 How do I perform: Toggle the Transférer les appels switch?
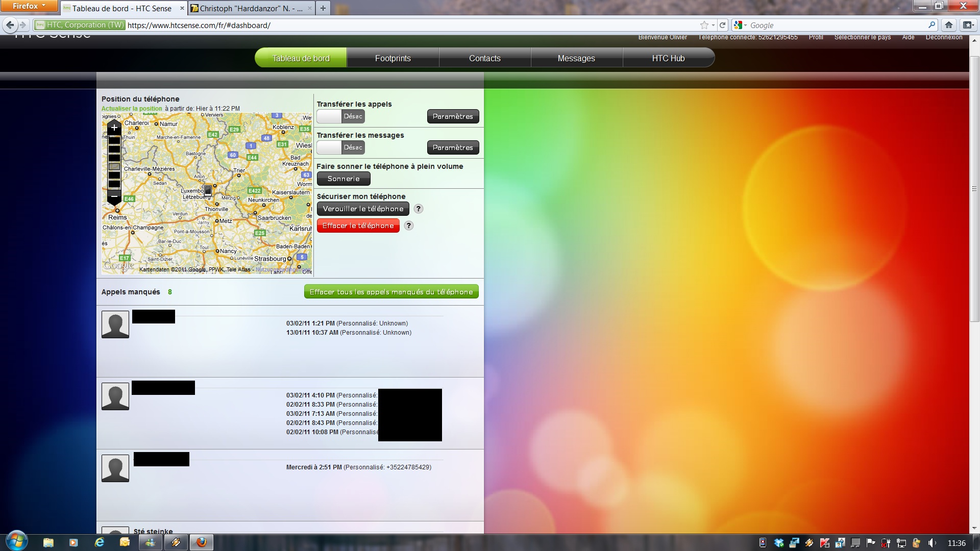point(340,116)
